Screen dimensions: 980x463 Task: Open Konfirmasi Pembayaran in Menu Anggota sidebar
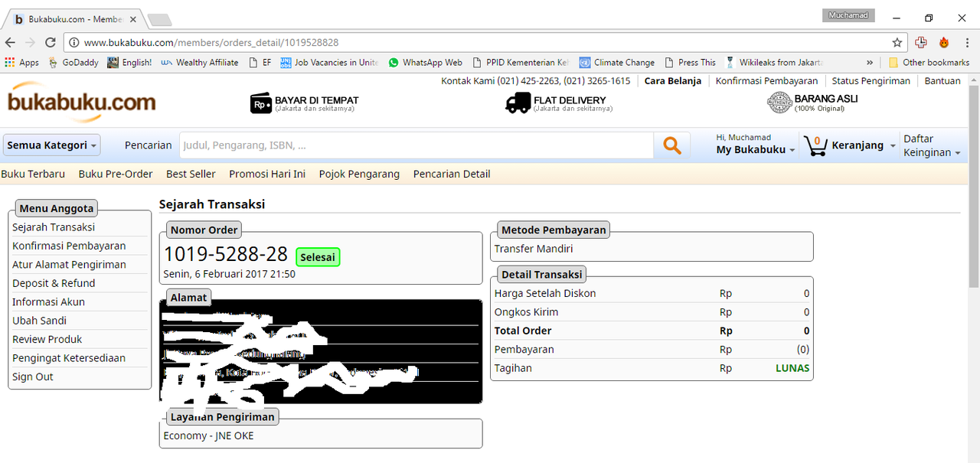click(69, 246)
